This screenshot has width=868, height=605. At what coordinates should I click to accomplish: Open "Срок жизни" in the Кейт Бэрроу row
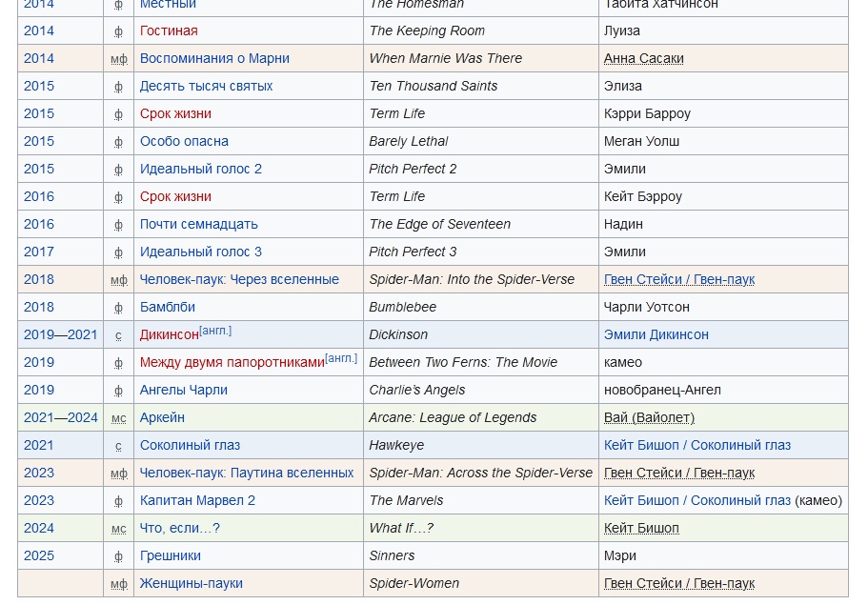click(175, 197)
